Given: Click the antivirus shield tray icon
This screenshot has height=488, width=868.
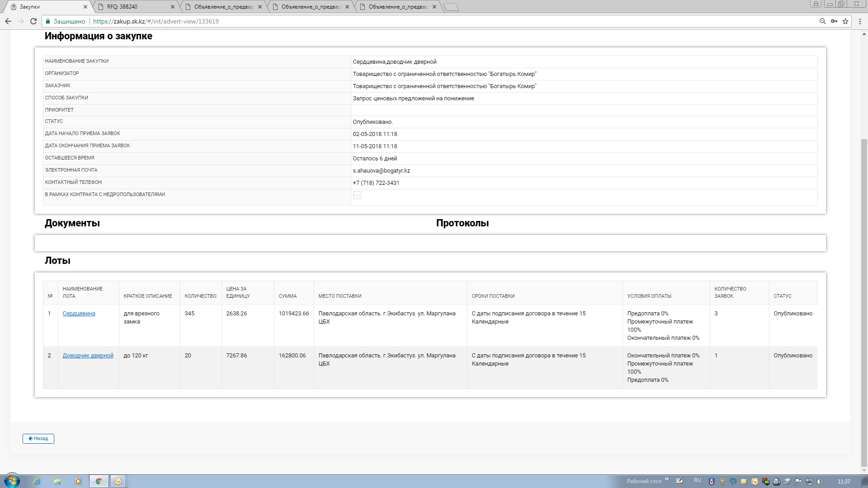Looking at the screenshot, I should tap(712, 482).
